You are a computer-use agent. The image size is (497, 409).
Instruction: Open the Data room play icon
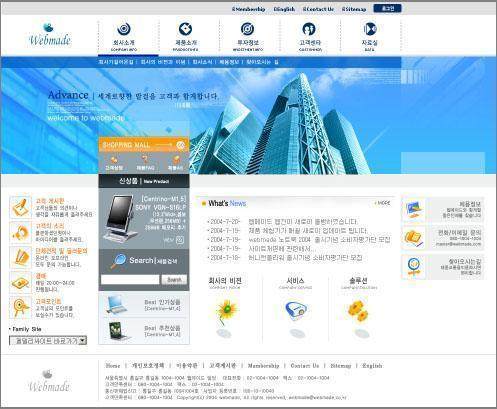(369, 29)
